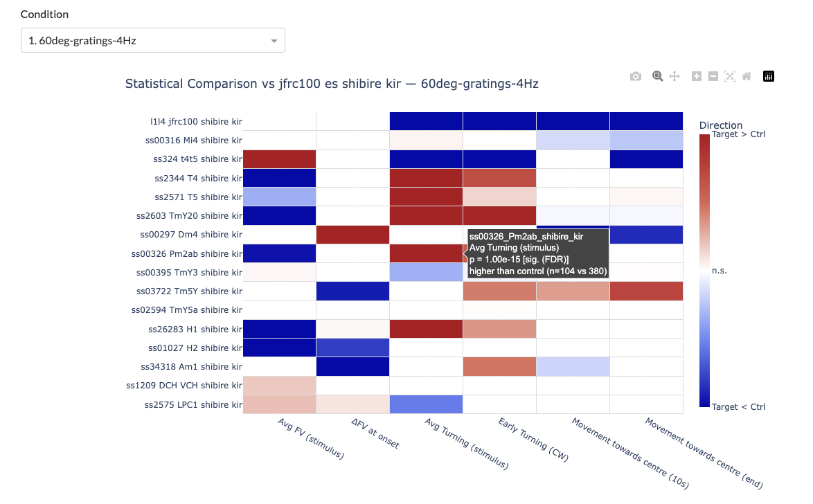Open the Plotly logo link icon

point(768,77)
